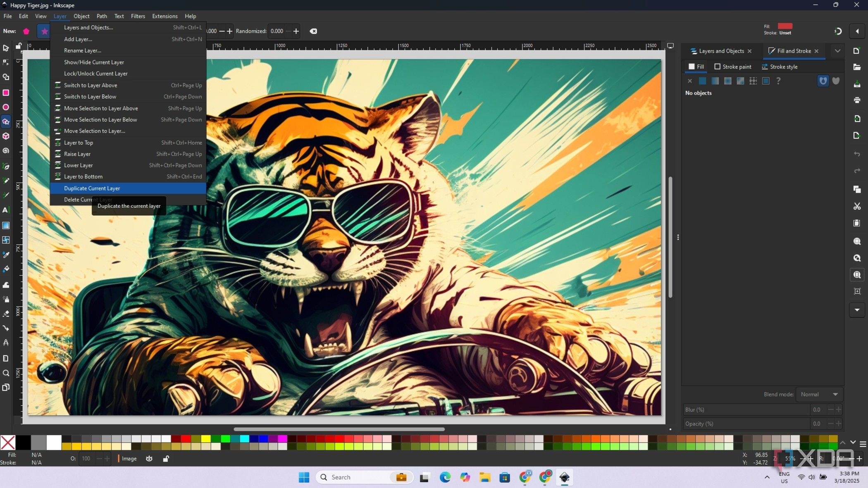This screenshot has width=868, height=488.
Task: Click the Open document folder icon
Action: click(857, 67)
